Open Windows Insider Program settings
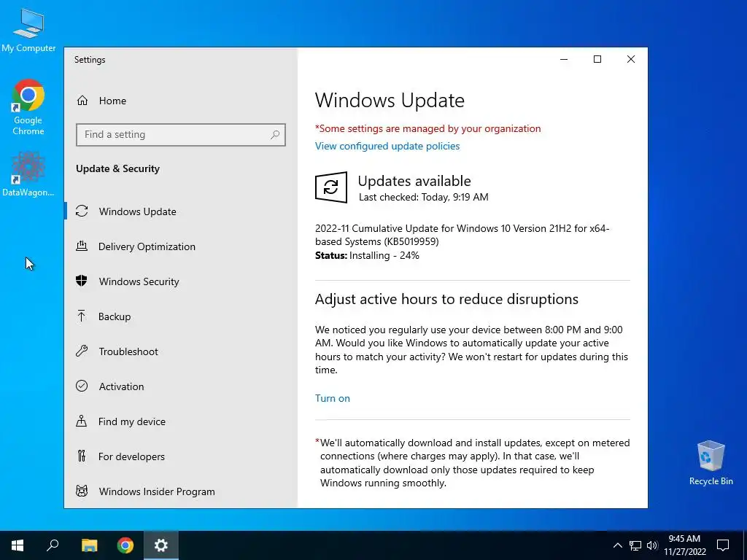The image size is (747, 560). pyautogui.click(x=157, y=491)
